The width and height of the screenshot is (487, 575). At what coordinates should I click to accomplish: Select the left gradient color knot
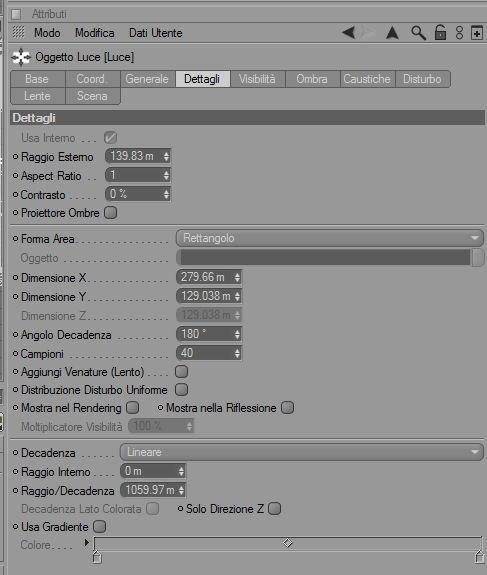[x=96, y=557]
